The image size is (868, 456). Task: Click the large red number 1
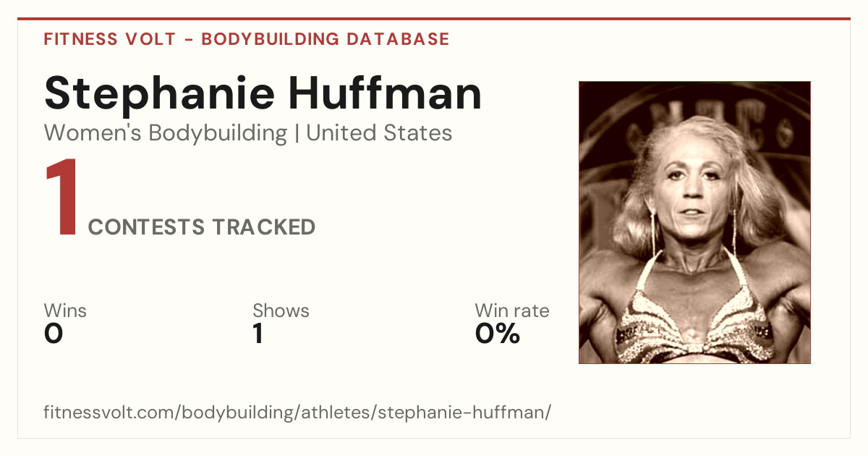click(62, 199)
